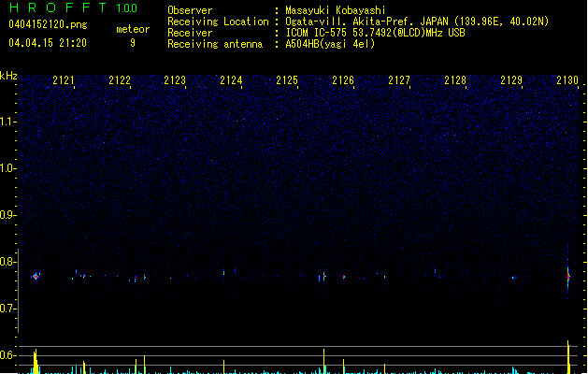Click the version number 1.00
588x374 pixels.
127,8
